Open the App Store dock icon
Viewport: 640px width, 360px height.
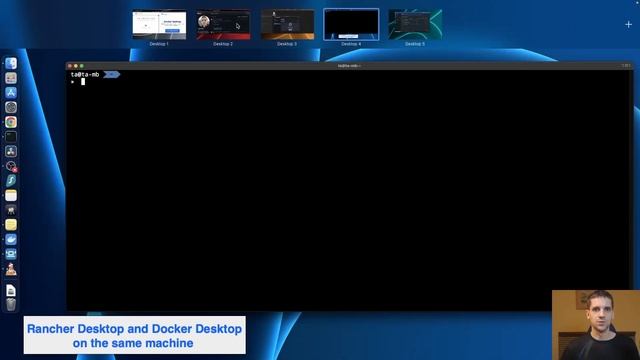[11, 93]
